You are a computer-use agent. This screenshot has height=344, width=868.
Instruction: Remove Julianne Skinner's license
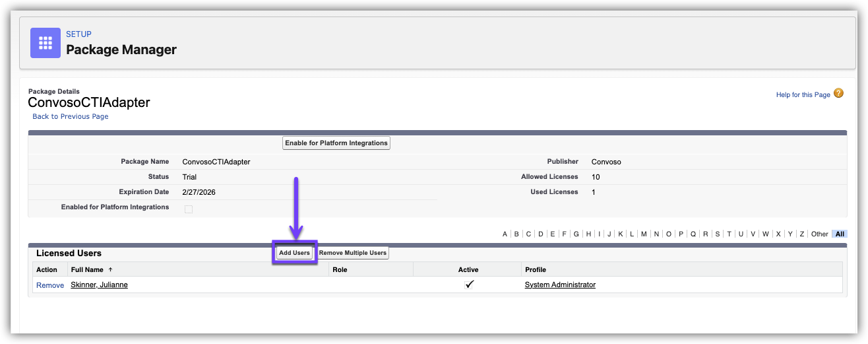coord(50,285)
